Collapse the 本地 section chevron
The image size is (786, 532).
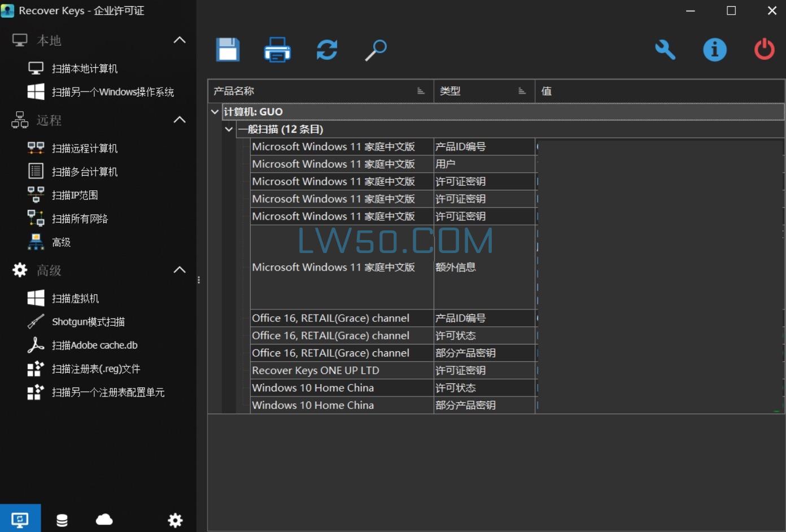[180, 40]
